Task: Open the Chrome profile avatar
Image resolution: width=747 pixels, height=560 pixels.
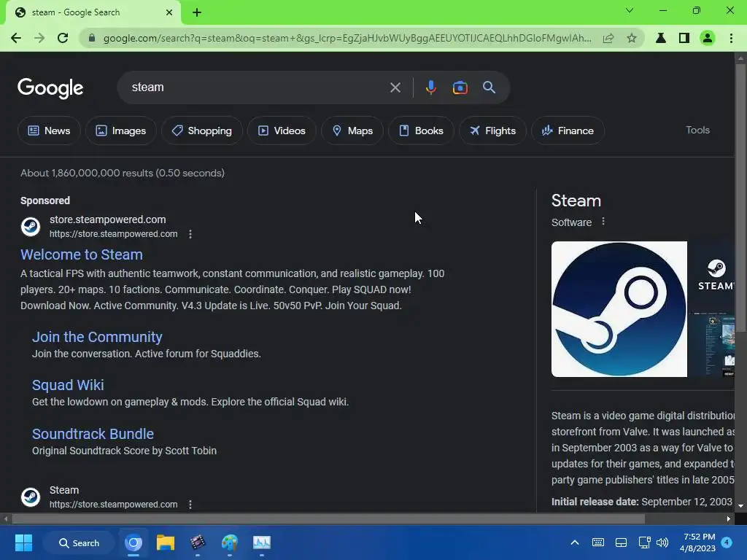Action: pyautogui.click(x=708, y=38)
